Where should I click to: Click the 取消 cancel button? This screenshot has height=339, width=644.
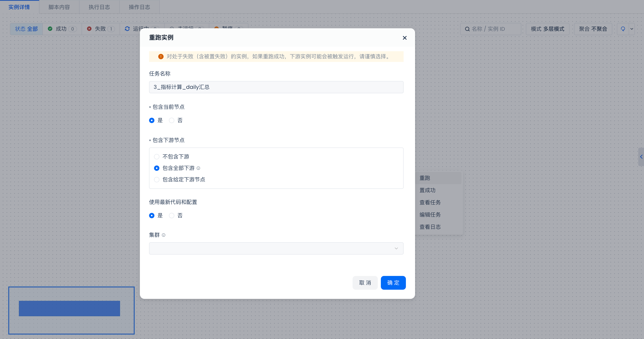(365, 283)
